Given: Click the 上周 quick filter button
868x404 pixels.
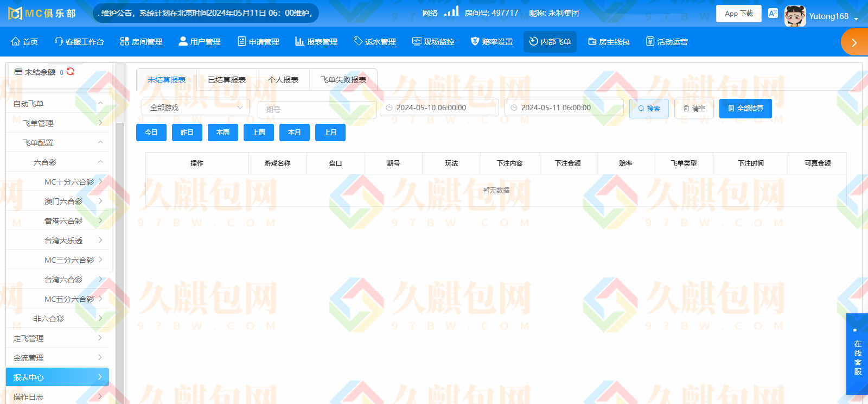Looking at the screenshot, I should point(259,132).
